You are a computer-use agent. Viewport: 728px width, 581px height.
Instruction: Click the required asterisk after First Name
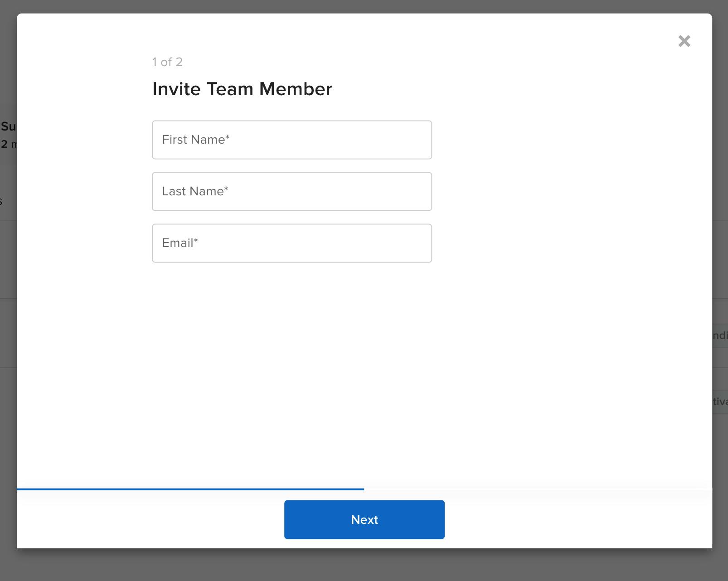click(x=228, y=137)
